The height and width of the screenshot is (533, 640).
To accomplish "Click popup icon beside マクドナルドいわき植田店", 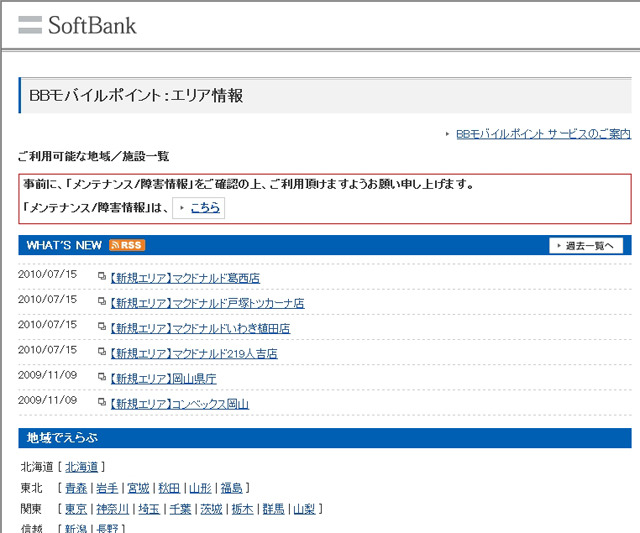I will [x=102, y=327].
